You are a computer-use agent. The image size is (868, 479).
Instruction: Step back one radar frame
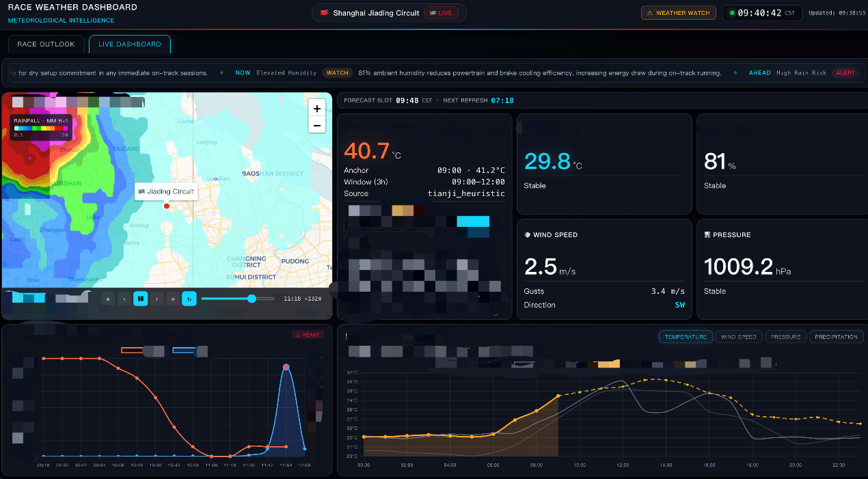(x=124, y=298)
